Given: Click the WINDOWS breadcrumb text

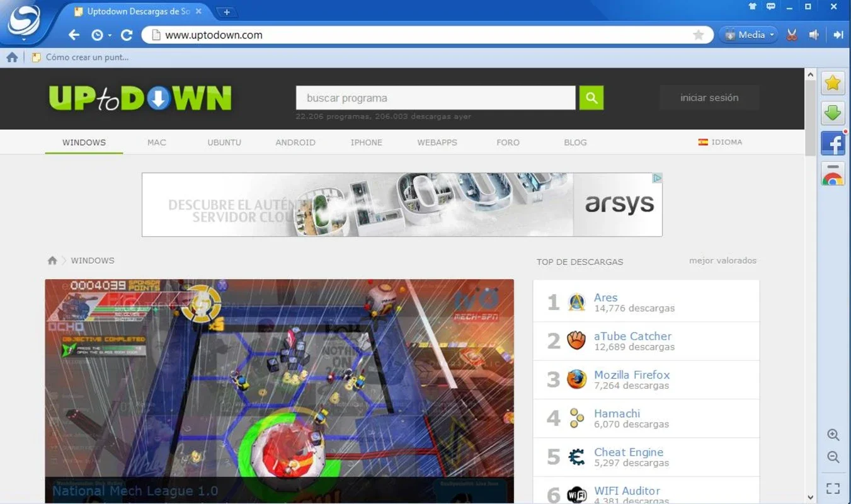Looking at the screenshot, I should point(93,260).
